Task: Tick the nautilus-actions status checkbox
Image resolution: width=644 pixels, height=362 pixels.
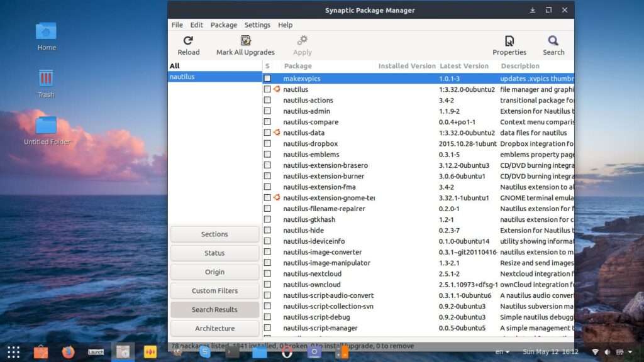Action: tap(267, 100)
